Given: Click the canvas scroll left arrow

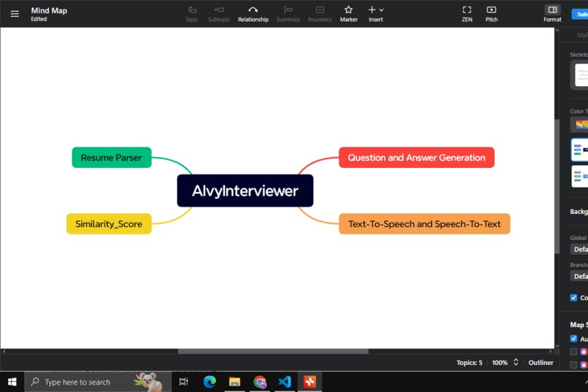Looking at the screenshot, I should [x=4, y=352].
